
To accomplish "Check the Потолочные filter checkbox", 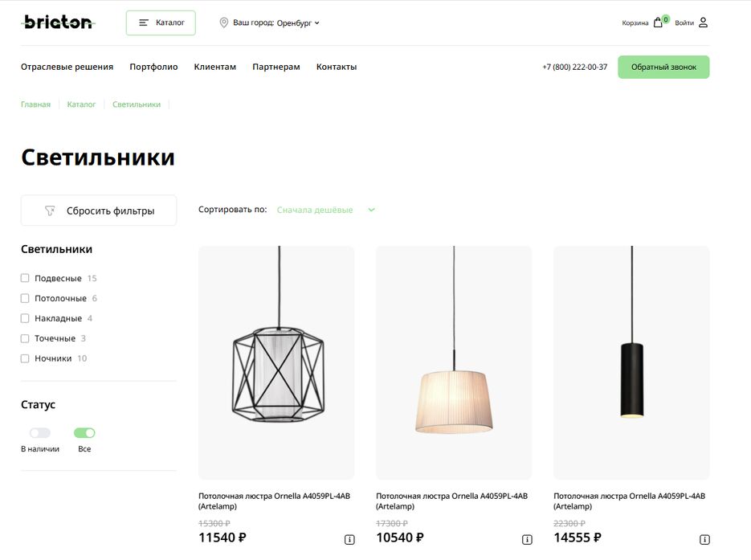I will [x=25, y=298].
